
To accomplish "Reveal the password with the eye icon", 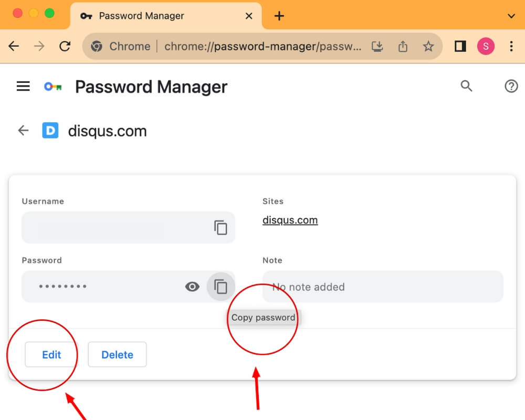I will pos(192,287).
